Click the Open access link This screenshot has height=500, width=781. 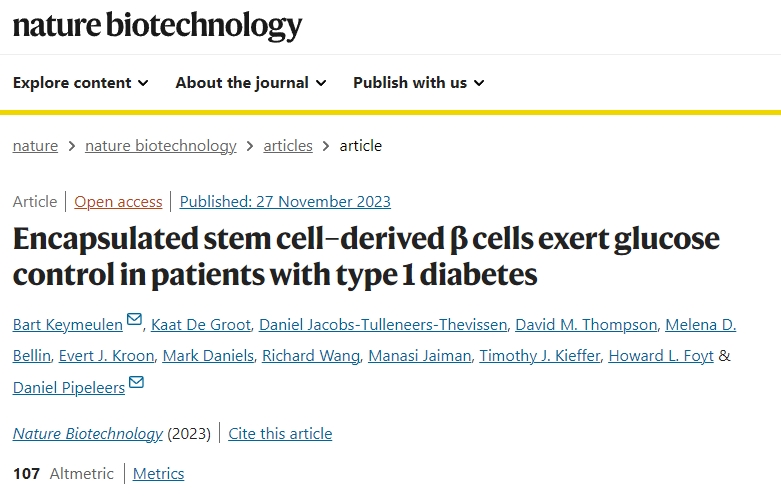coord(118,201)
